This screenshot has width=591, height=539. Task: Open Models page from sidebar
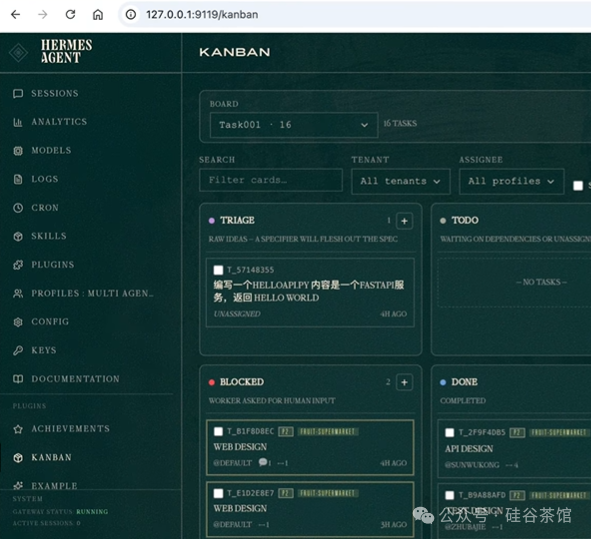coord(51,150)
